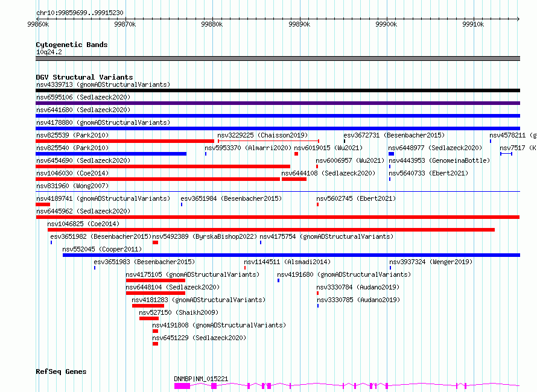Click nsv4443953 (GenomeinaBottle) label
This screenshot has width=537, height=392.
pyautogui.click(x=439, y=160)
